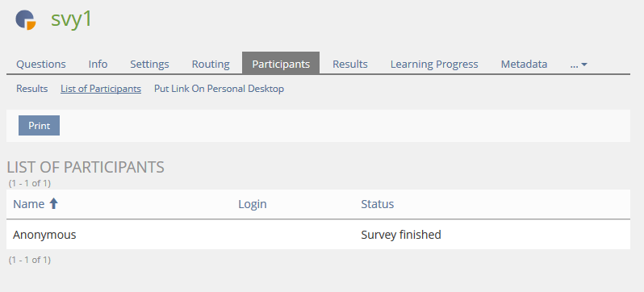The height and width of the screenshot is (292, 644).
Task: Select the List of Participants sub-tab
Action: pos(101,89)
